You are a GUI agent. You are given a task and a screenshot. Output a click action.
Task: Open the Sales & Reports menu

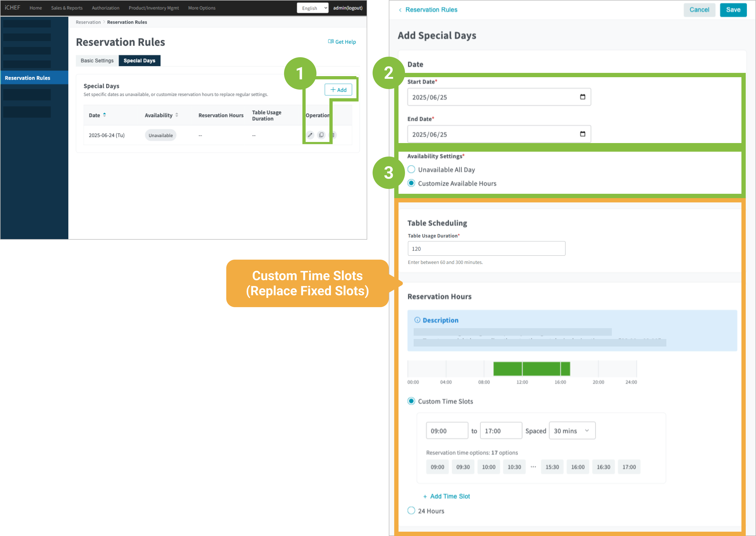point(67,8)
